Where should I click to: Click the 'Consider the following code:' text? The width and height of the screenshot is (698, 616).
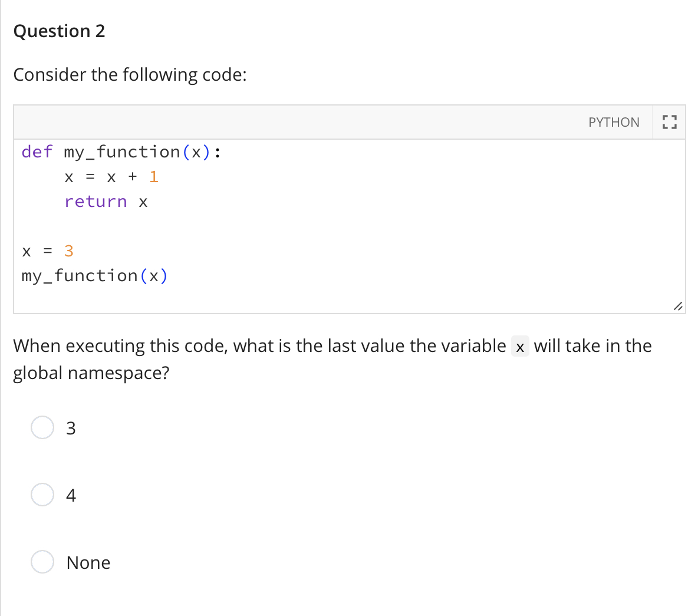pos(130,75)
